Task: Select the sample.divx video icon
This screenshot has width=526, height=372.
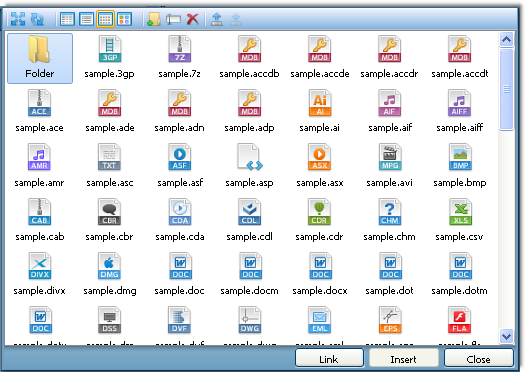Action: (40, 266)
